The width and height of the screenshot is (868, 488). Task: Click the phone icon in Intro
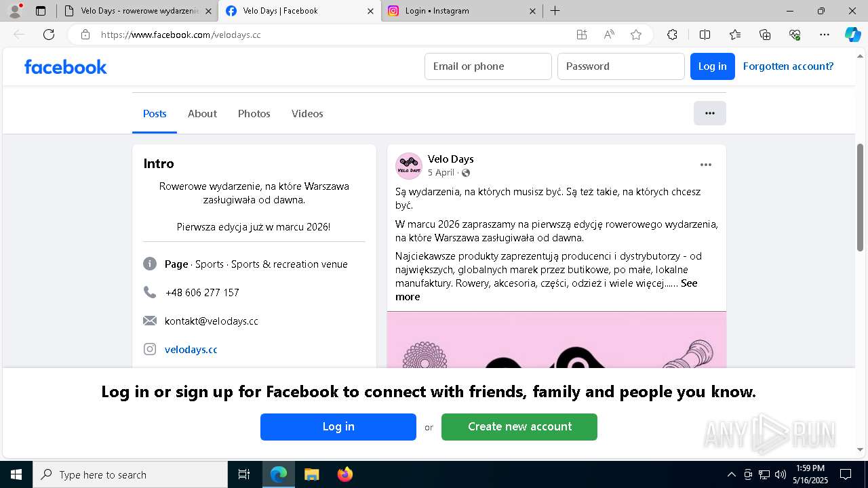point(150,292)
